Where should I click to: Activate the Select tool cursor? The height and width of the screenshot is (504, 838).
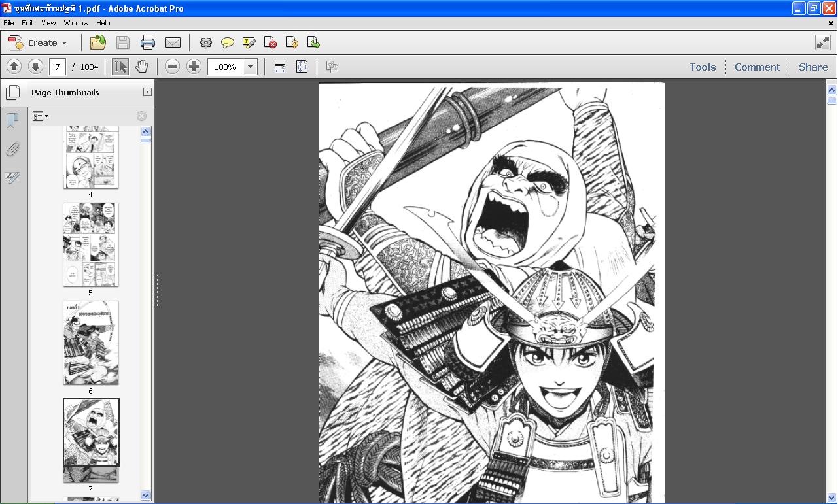click(x=120, y=66)
